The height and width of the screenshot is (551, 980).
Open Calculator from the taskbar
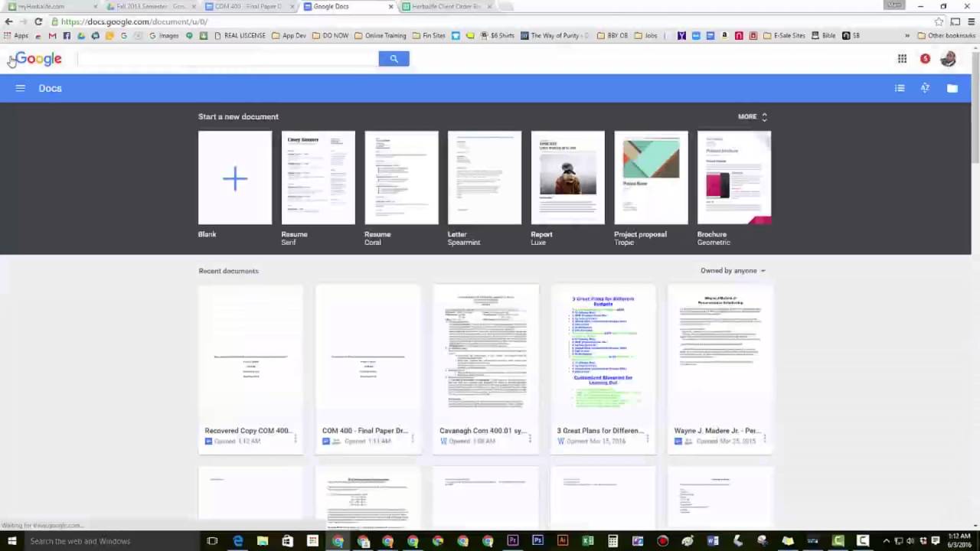pyautogui.click(x=612, y=541)
